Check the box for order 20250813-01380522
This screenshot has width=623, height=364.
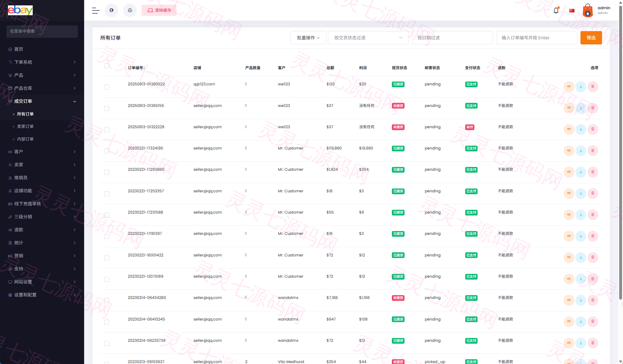[x=107, y=87]
